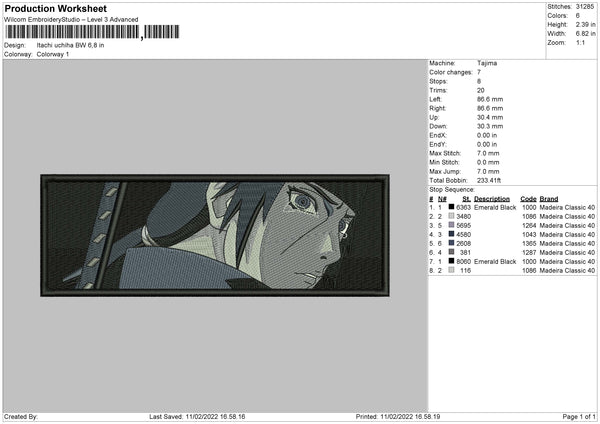Click the Trims value '20'
This screenshot has width=600, height=424.
coord(481,90)
